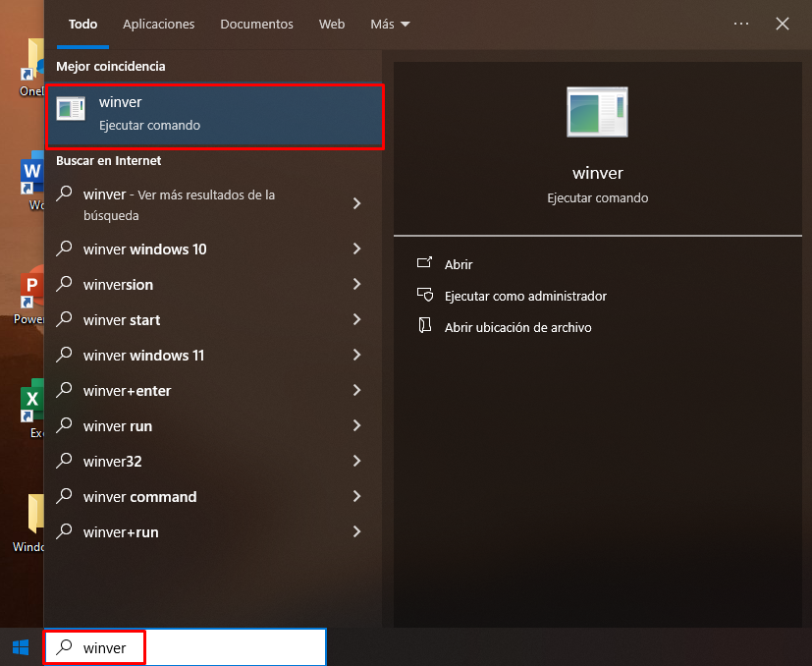Click the Abrir ubicación de archivo icon
Screen dimensions: 812x666
coord(425,327)
